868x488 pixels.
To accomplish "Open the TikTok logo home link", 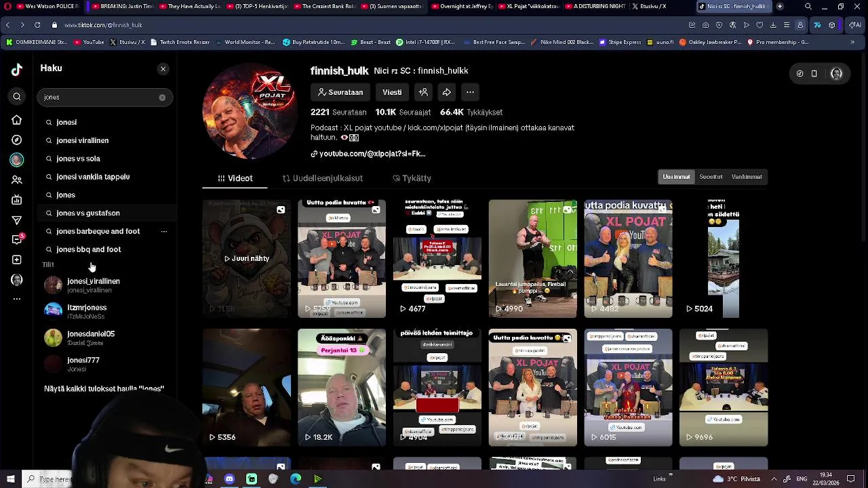I will click(17, 68).
